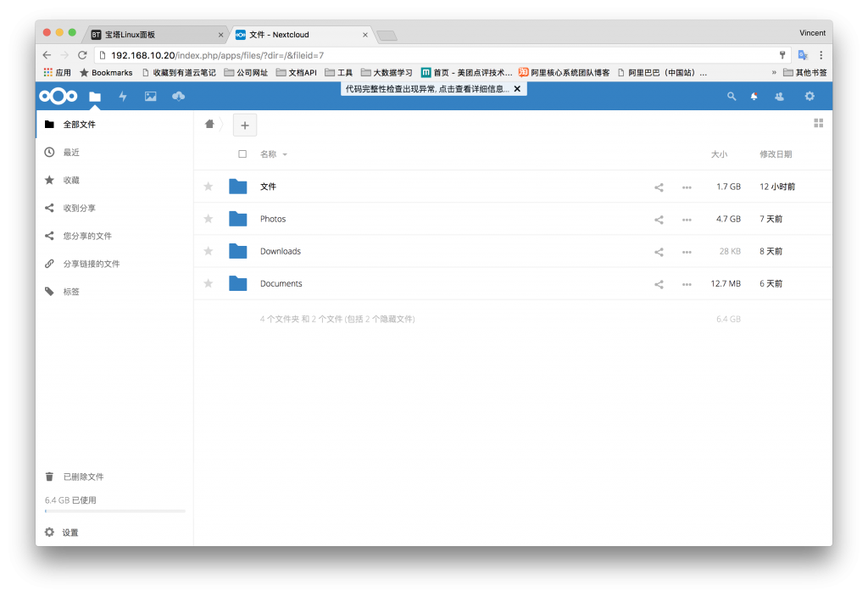Viewport: 868px width, 597px height.
Task: Open the contacts menu icon in header
Action: click(x=780, y=97)
